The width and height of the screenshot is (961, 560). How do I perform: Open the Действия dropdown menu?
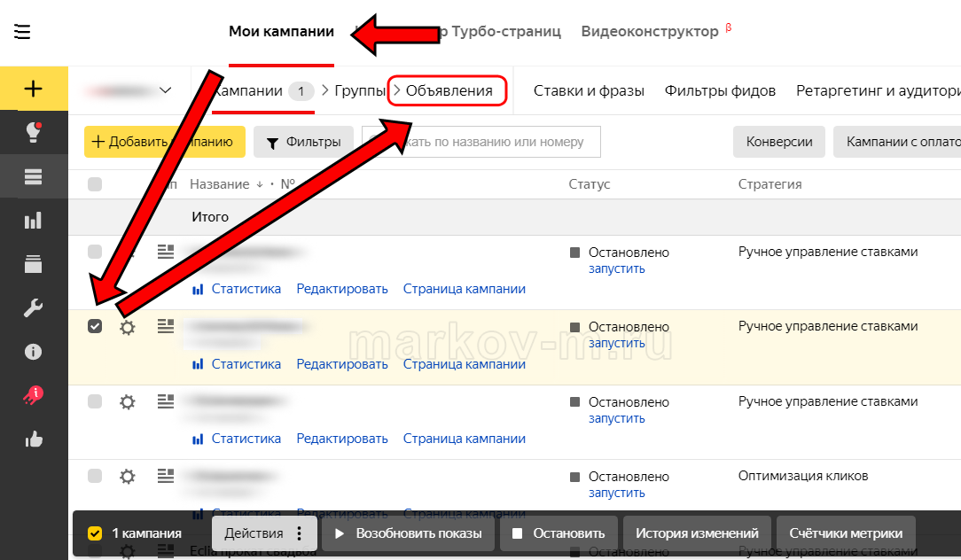coord(264,533)
